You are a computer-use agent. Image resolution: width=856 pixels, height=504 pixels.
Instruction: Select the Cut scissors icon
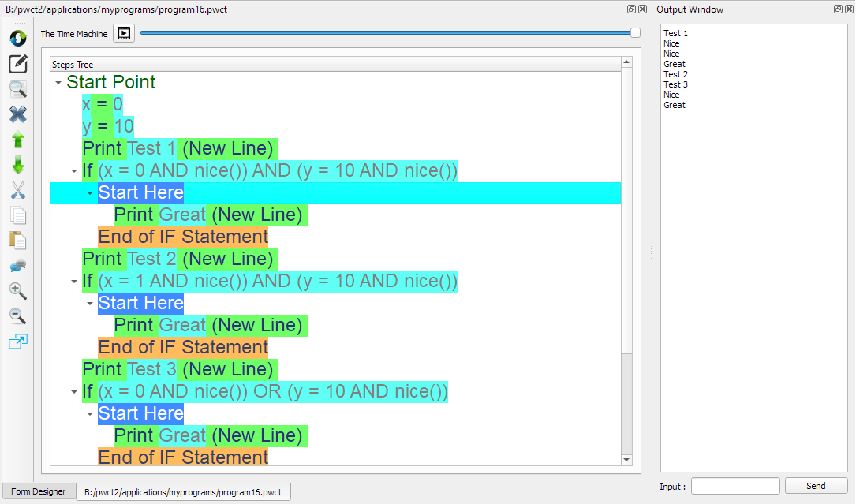pyautogui.click(x=17, y=190)
